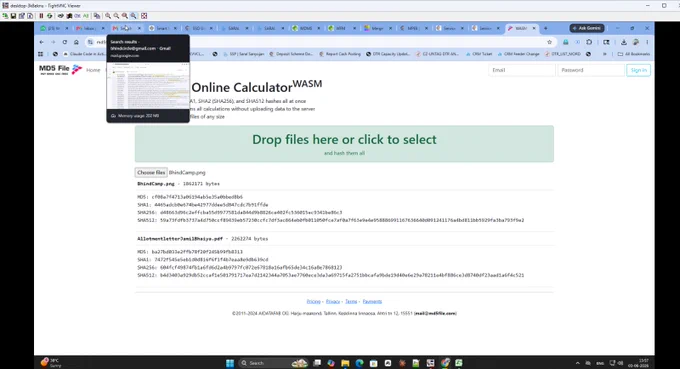This screenshot has width=680, height=369.
Task: Click Chrome back arrow
Action: click(x=42, y=42)
